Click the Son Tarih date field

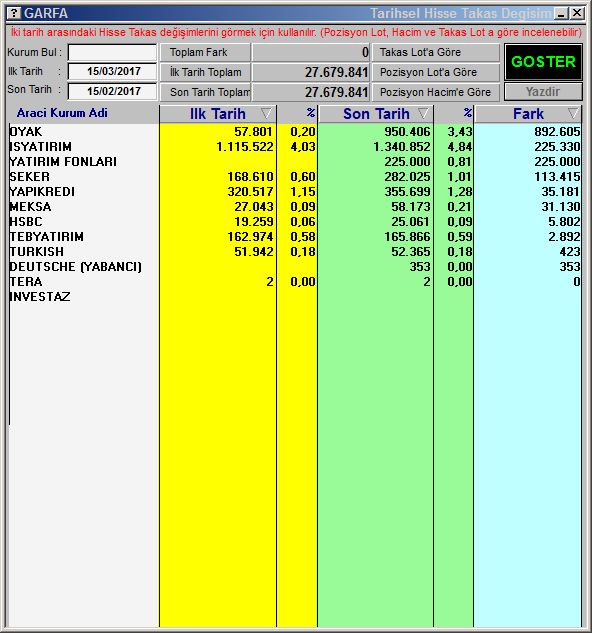[112, 91]
